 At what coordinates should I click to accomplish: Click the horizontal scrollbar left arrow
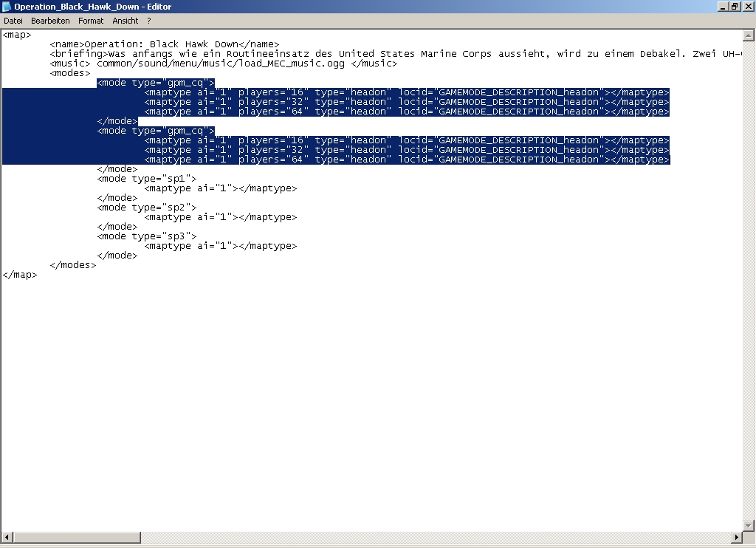[x=7, y=537]
